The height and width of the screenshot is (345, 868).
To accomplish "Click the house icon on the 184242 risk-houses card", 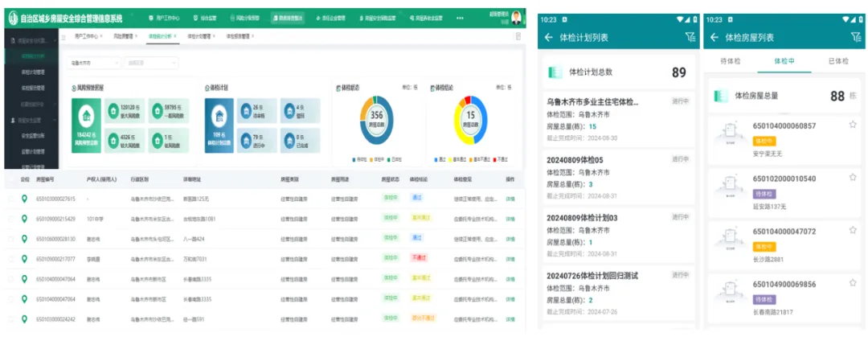I will pos(86,117).
